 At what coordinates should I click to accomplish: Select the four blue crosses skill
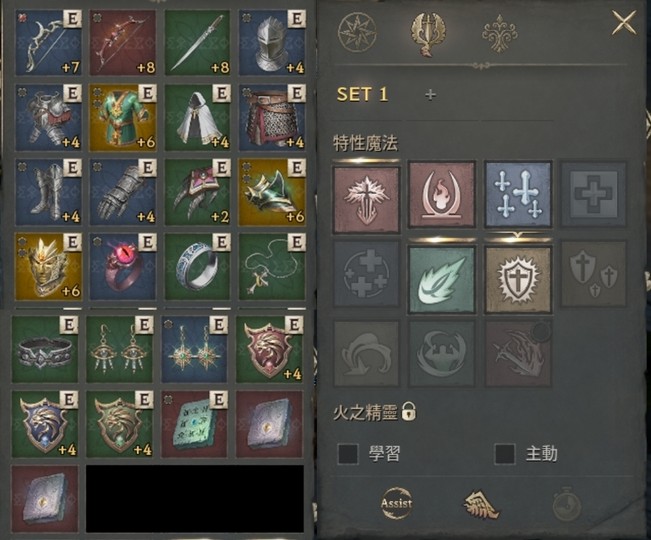pos(518,195)
